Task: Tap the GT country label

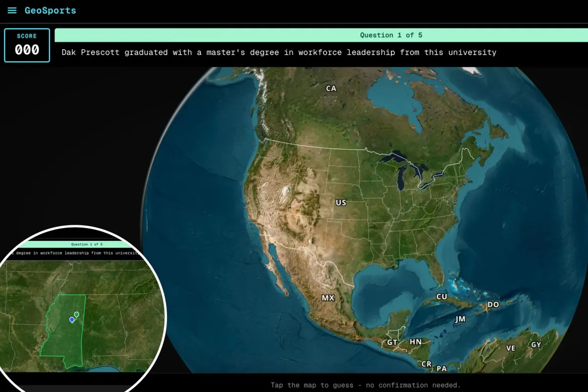Action: coord(392,342)
